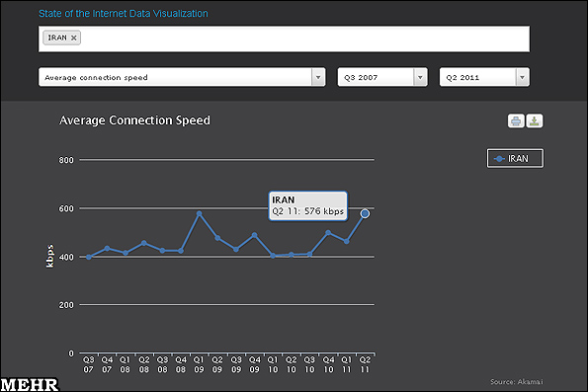Viewport: 588px width, 392px height.
Task: Select the Q4 09 data point
Action: click(x=254, y=235)
